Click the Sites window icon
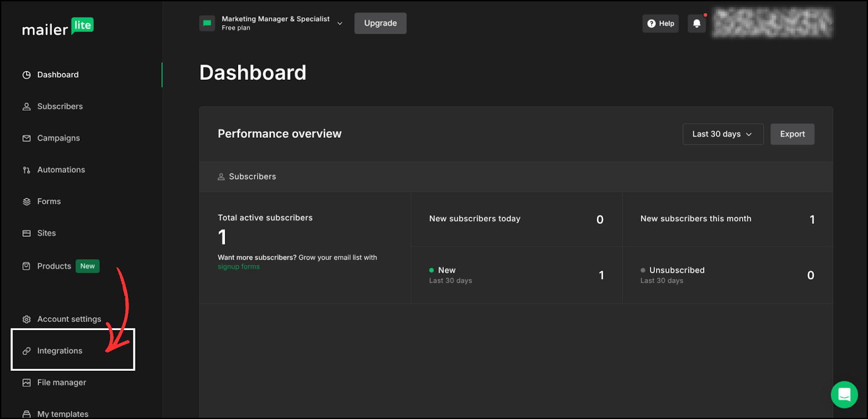 27,234
